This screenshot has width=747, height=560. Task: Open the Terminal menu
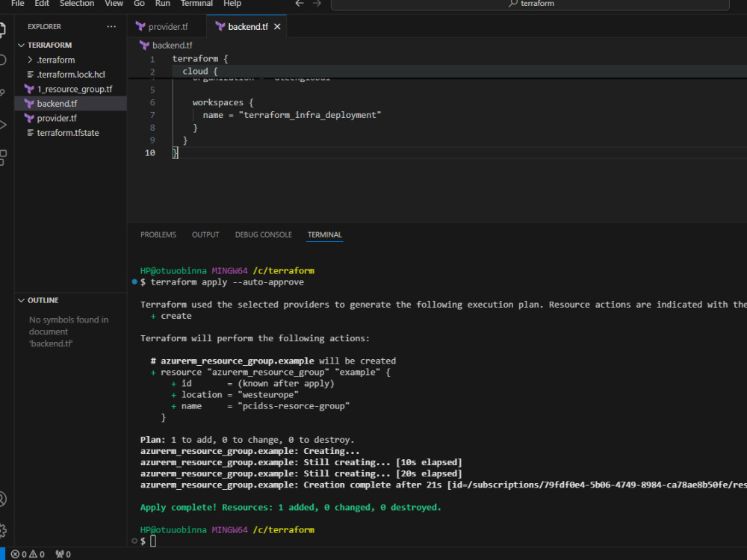(196, 4)
